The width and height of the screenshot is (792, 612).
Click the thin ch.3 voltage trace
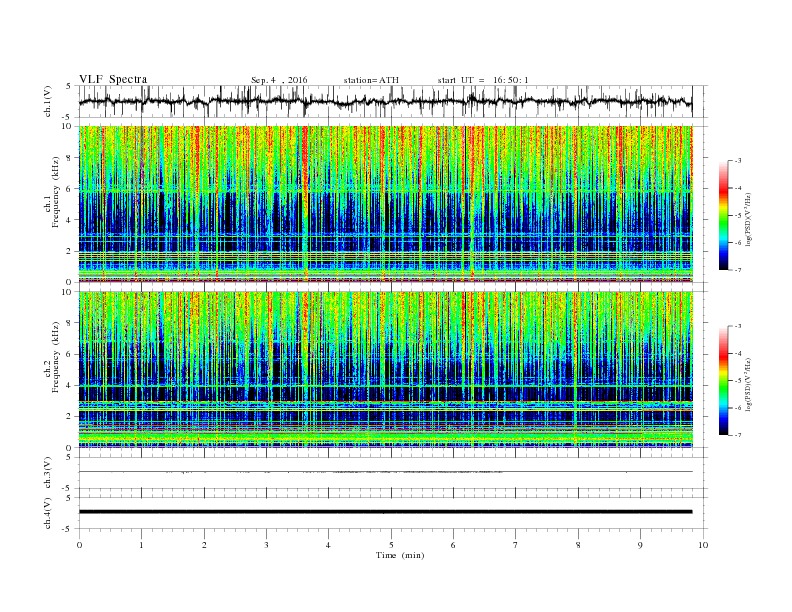click(x=385, y=472)
